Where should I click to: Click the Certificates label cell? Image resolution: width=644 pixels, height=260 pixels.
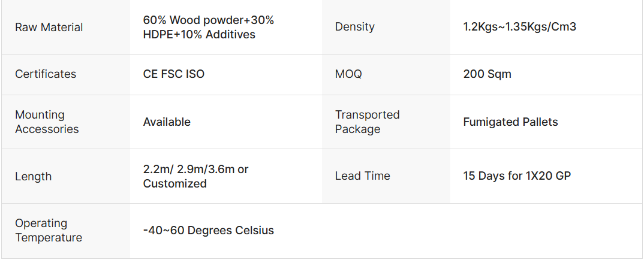46,74
